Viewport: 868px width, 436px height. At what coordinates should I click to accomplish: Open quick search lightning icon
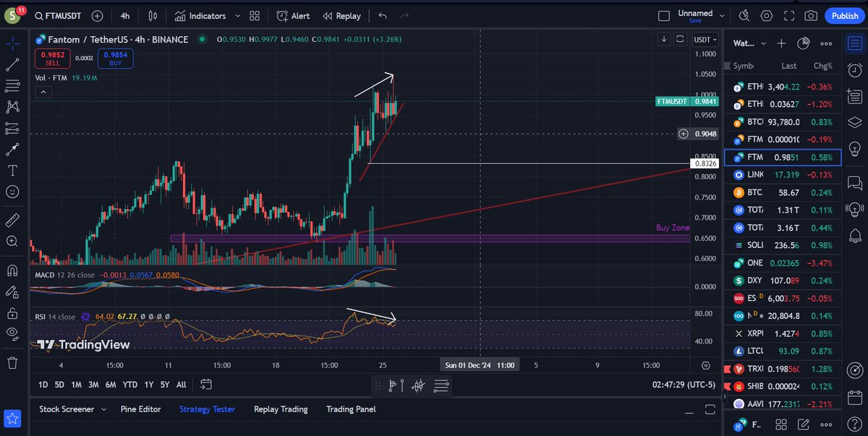point(744,15)
